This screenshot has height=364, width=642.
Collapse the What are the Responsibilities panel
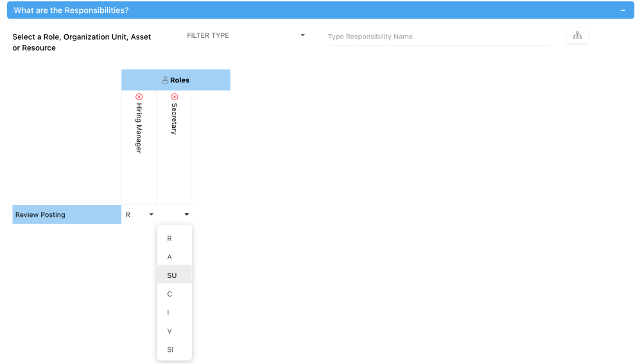[x=623, y=10]
